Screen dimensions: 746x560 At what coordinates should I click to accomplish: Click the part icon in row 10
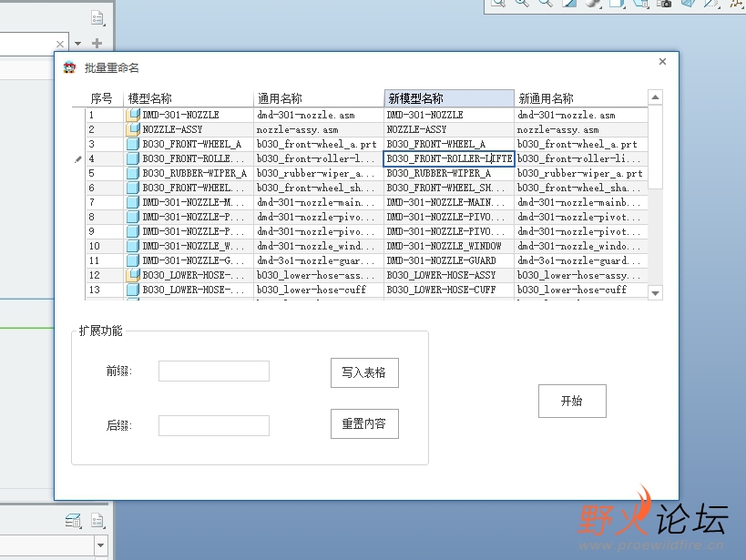pyautogui.click(x=133, y=246)
